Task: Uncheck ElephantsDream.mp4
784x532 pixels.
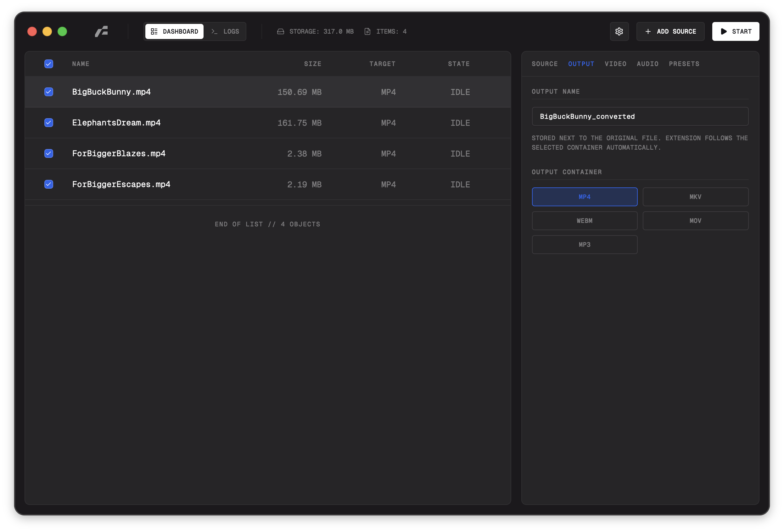Action: point(48,123)
